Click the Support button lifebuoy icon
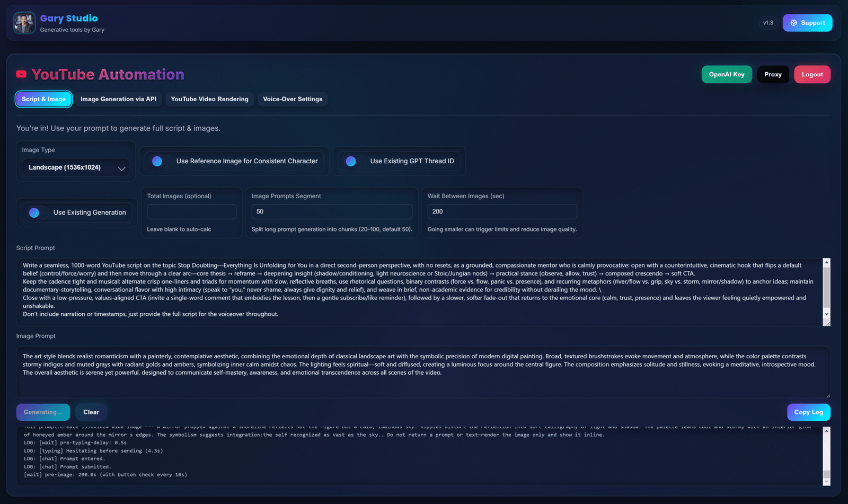The image size is (848, 504). click(793, 23)
